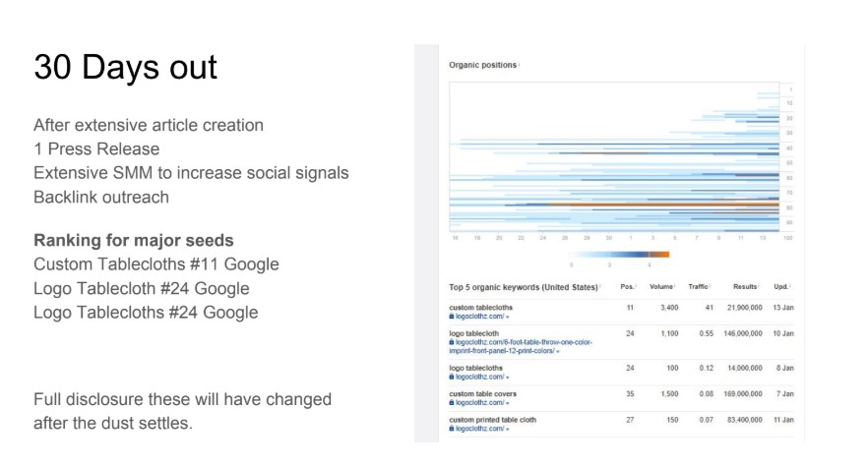Click the orange line in the positions chart
Viewport: 868px width, 468px height.
(663, 205)
